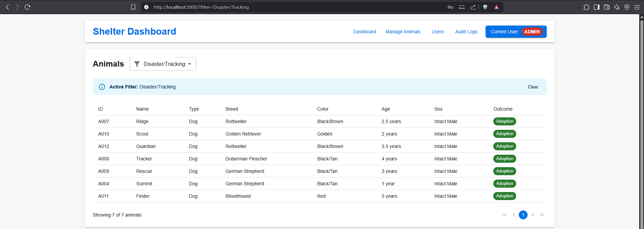
Task: View site information icon in address bar
Action: 146,7
